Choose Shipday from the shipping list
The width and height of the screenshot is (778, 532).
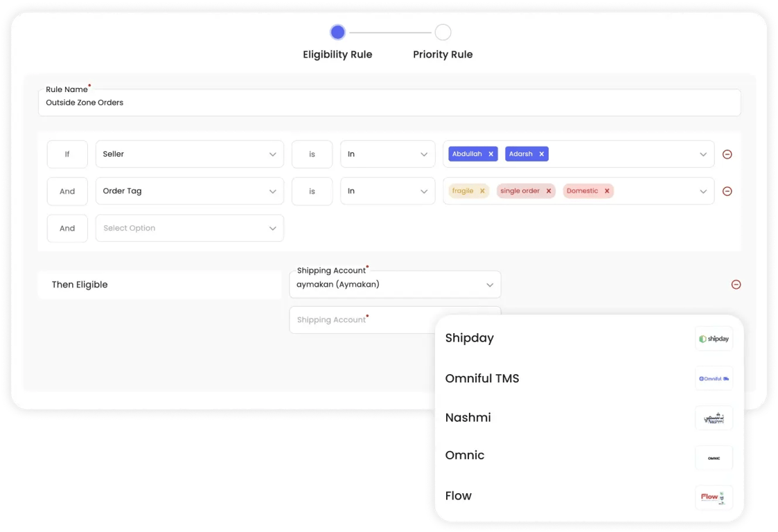[x=470, y=338]
